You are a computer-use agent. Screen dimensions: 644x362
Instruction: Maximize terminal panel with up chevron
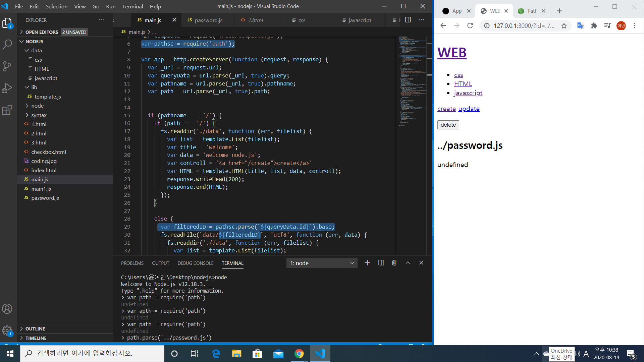coord(408,263)
